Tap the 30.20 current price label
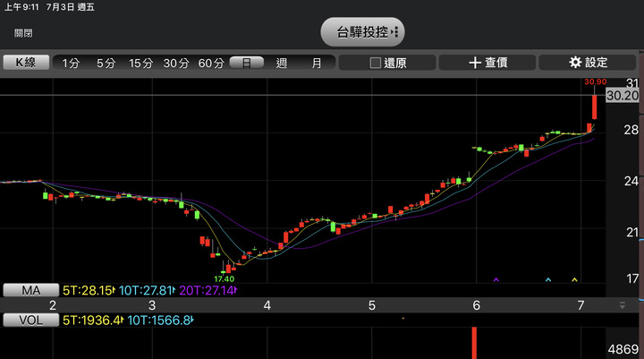Image resolution: width=644 pixels, height=359 pixels. [x=623, y=96]
